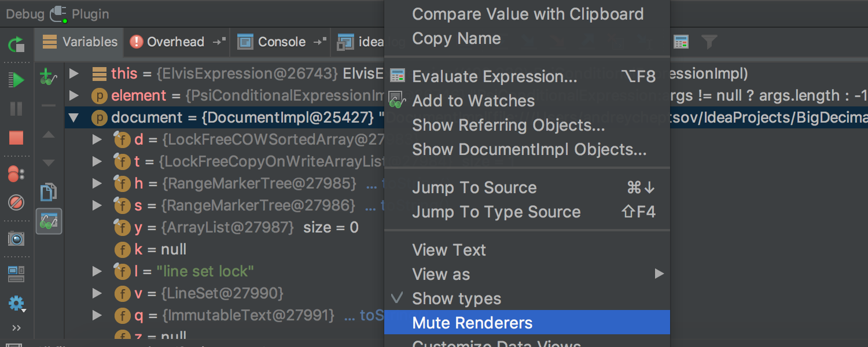Toggle Show types menu option
Image resolution: width=868 pixels, height=347 pixels.
tap(457, 299)
